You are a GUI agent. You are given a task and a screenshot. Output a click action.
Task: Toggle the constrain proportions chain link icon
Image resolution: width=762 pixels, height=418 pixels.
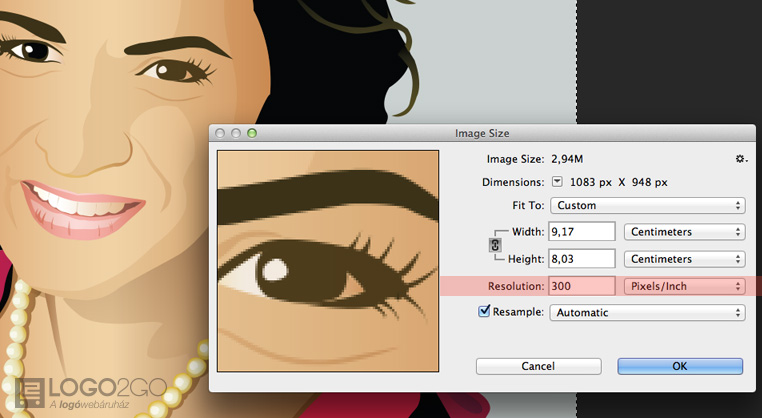494,245
